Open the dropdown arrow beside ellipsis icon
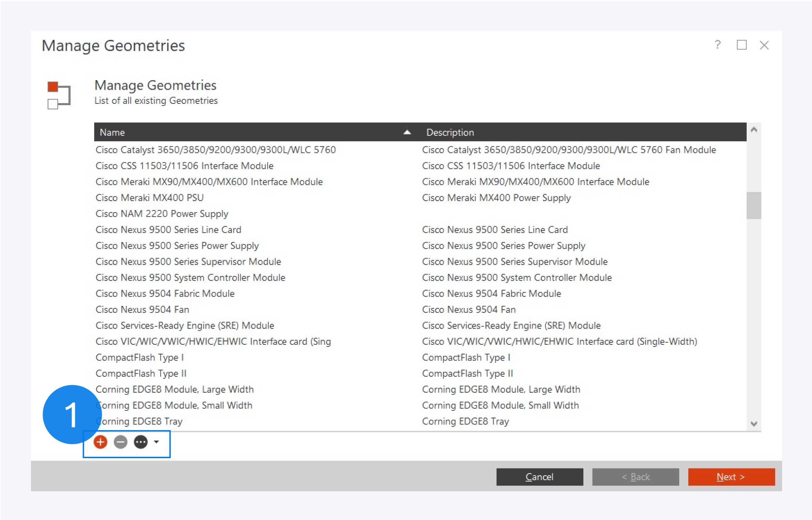Viewport: 812px width, 520px height. point(156,442)
